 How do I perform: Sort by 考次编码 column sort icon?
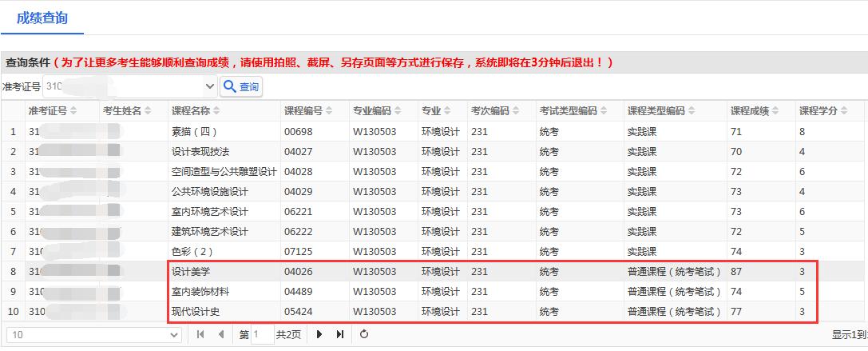(516, 111)
